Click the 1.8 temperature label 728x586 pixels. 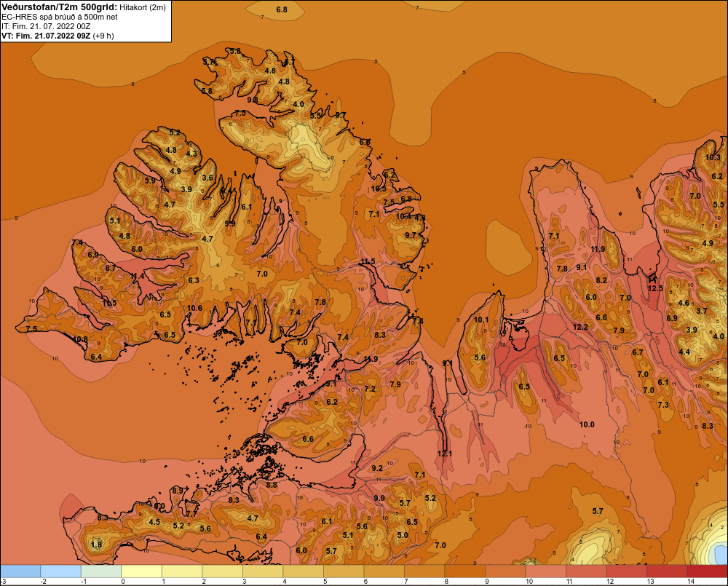(96, 545)
